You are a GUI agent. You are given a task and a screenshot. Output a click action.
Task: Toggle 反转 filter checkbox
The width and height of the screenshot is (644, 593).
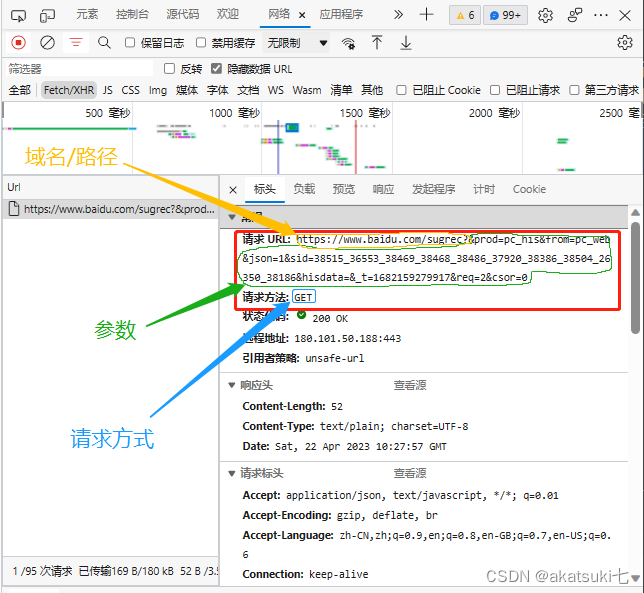[169, 69]
